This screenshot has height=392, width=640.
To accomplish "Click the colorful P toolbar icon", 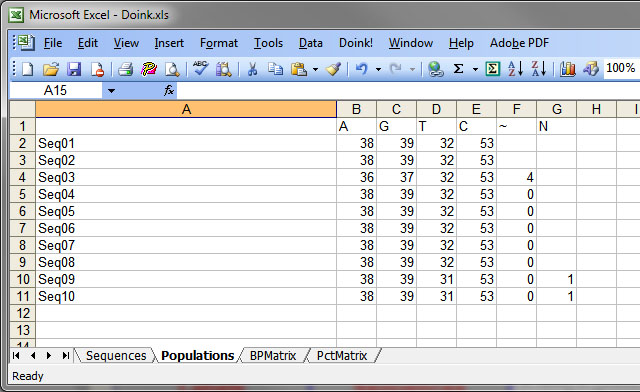I will click(149, 69).
